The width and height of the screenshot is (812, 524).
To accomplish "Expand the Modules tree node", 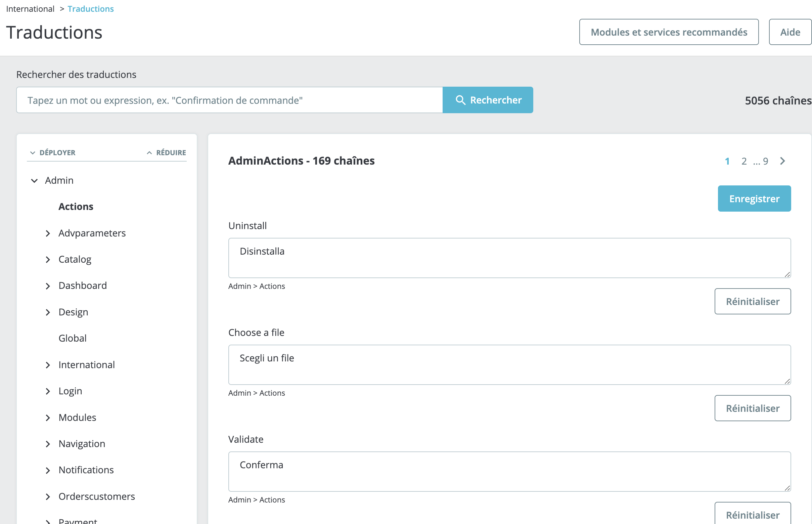I will (48, 418).
